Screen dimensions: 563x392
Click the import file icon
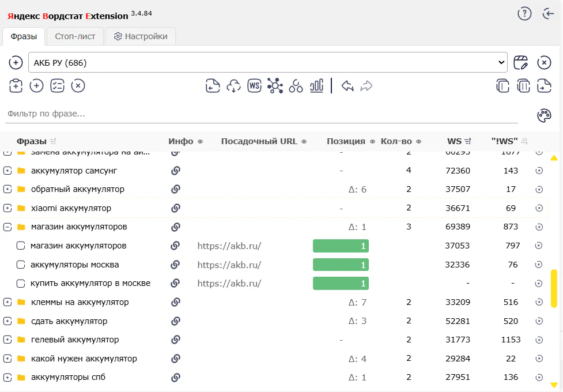coord(213,86)
